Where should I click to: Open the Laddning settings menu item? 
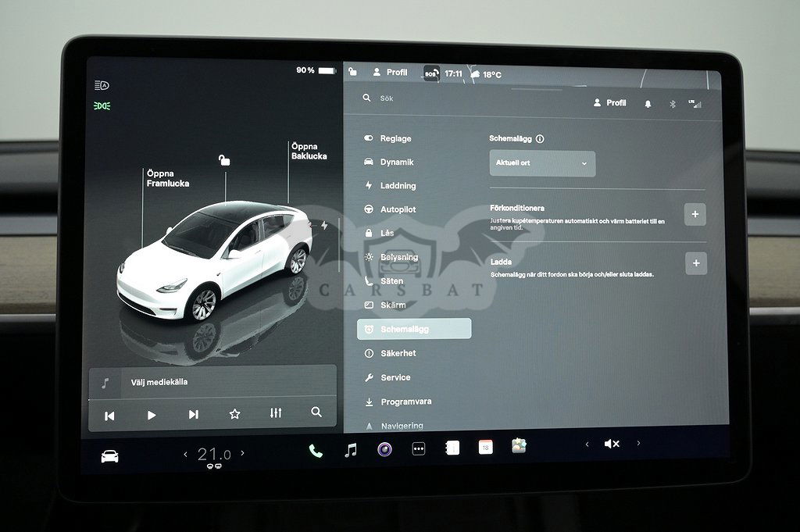click(x=398, y=186)
